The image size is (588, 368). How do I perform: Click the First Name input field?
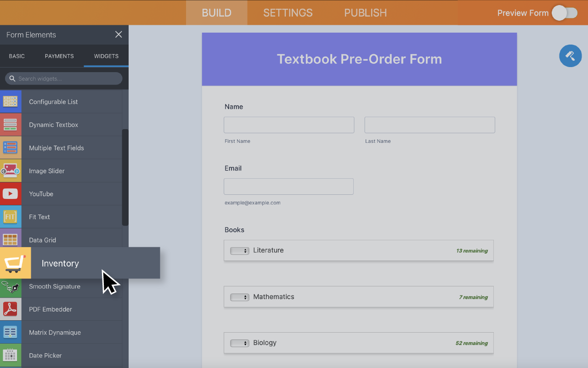pos(288,125)
